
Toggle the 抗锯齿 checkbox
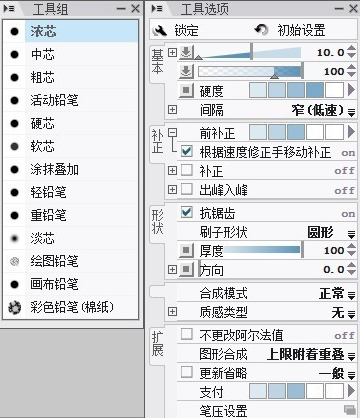[x=187, y=212]
